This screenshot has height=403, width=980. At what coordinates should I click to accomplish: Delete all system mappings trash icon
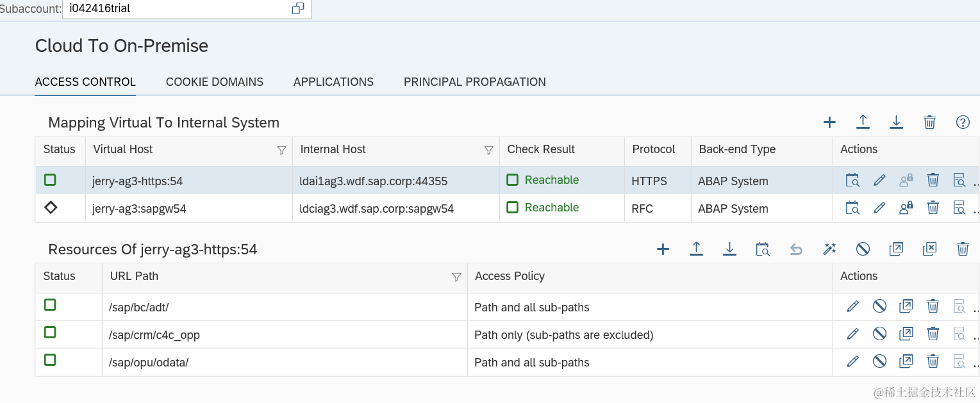pyautogui.click(x=929, y=122)
